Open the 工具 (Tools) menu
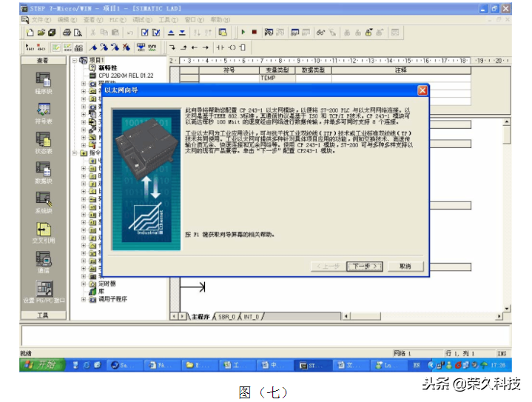532x402 pixels. click(168, 20)
